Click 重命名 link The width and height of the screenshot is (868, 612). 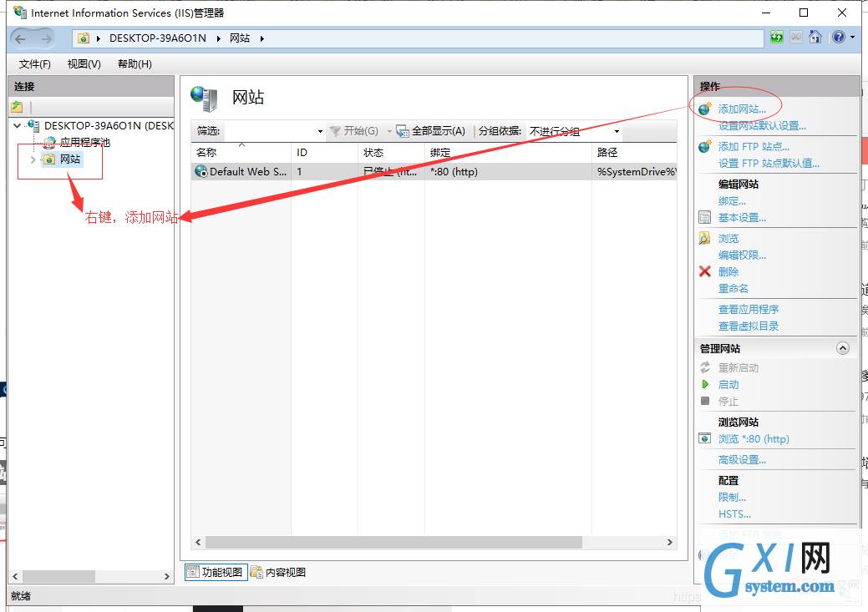(733, 288)
